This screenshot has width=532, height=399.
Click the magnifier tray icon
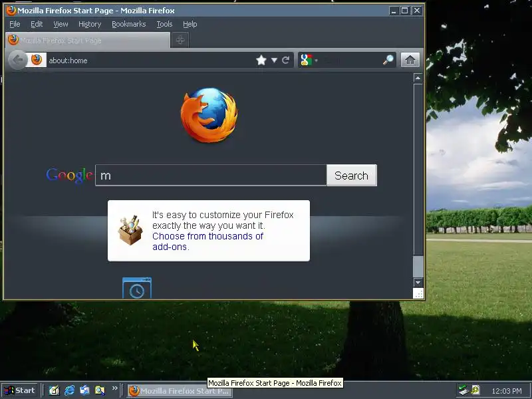tap(475, 390)
